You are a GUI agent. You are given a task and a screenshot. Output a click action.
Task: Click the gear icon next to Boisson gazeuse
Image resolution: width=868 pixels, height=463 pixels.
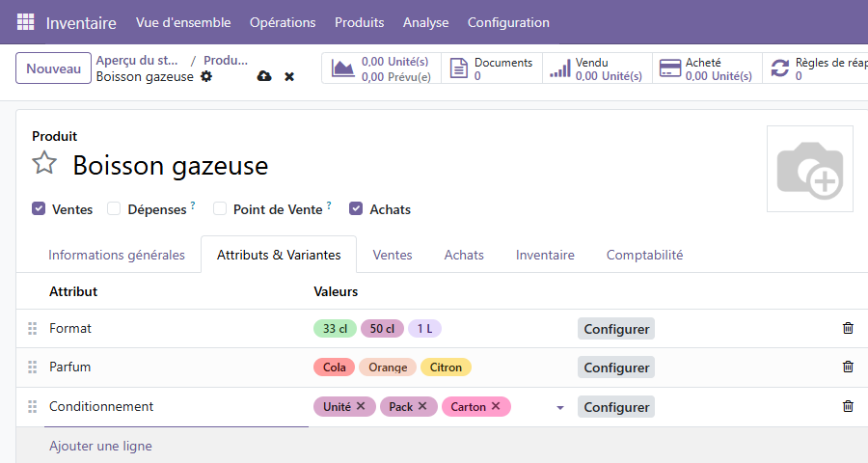206,76
